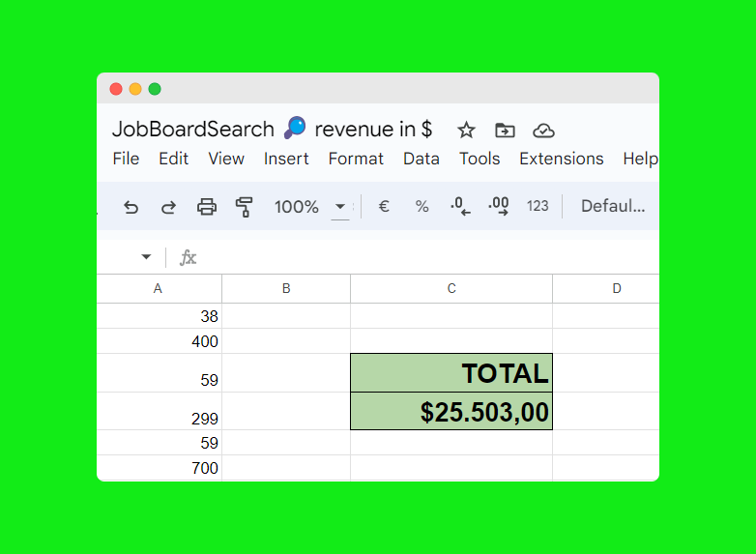Click into the formula bar field

(x=429, y=257)
